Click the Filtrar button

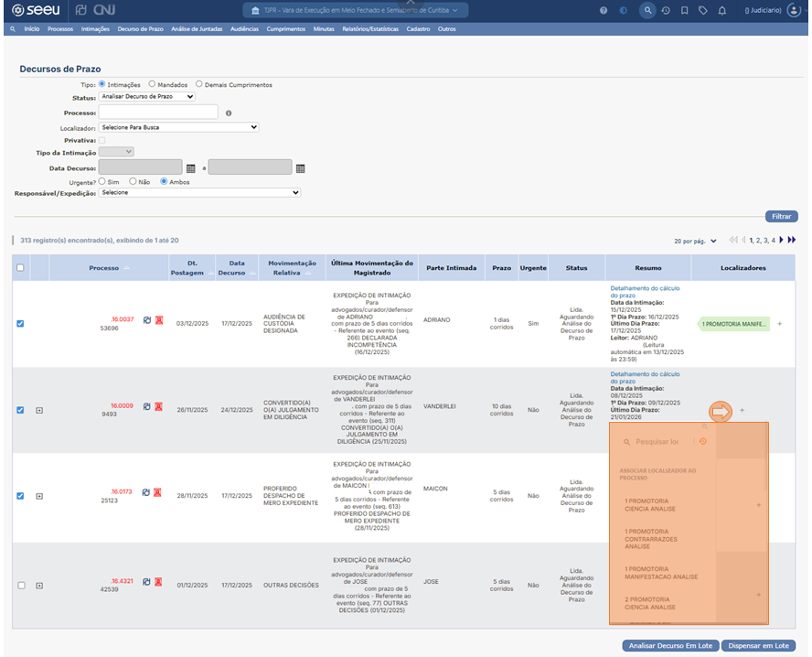point(781,217)
